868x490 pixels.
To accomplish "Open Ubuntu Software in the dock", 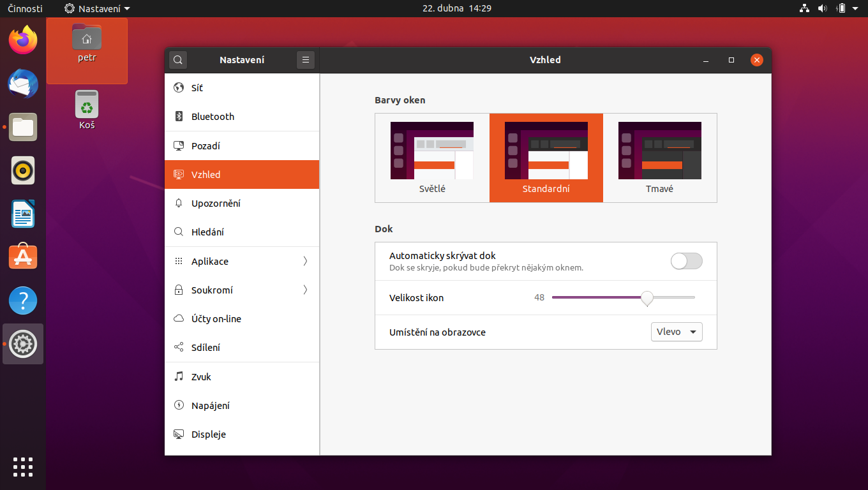I will [x=23, y=257].
